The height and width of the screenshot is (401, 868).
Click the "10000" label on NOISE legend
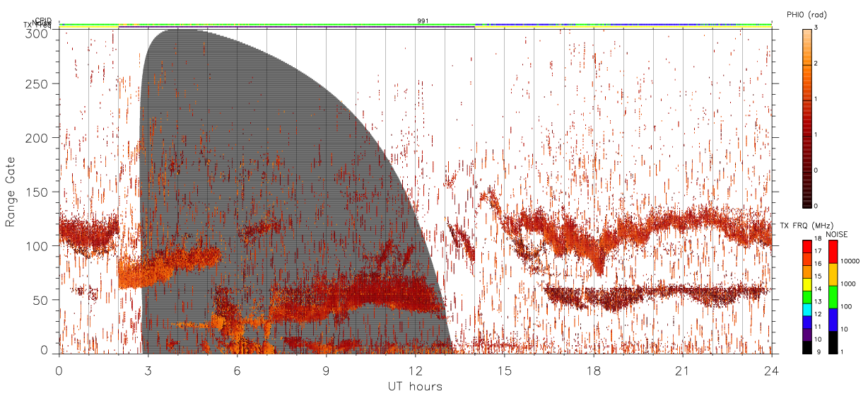coord(850,261)
